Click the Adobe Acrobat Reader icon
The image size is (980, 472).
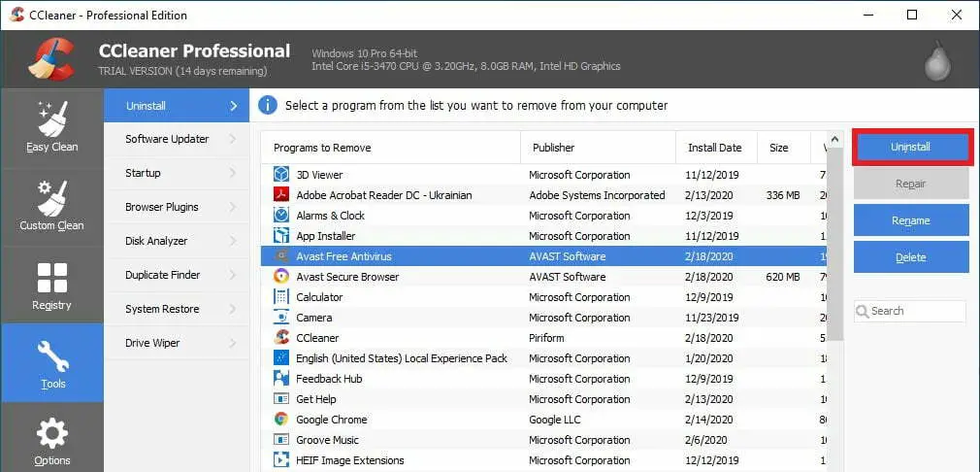click(281, 194)
